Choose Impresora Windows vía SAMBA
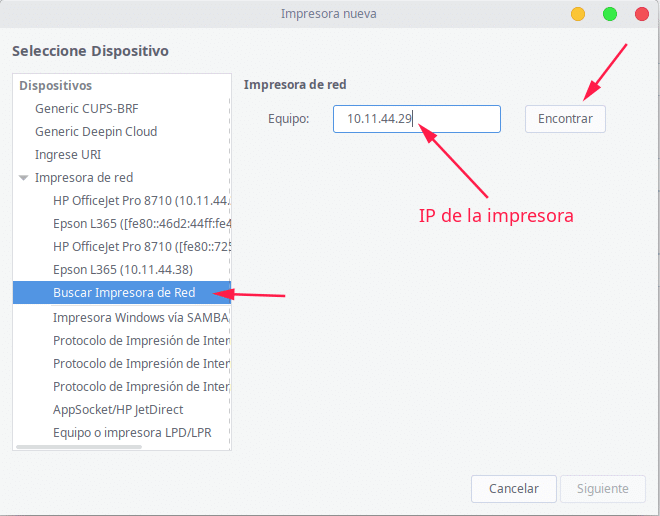The image size is (660, 516). [140, 317]
